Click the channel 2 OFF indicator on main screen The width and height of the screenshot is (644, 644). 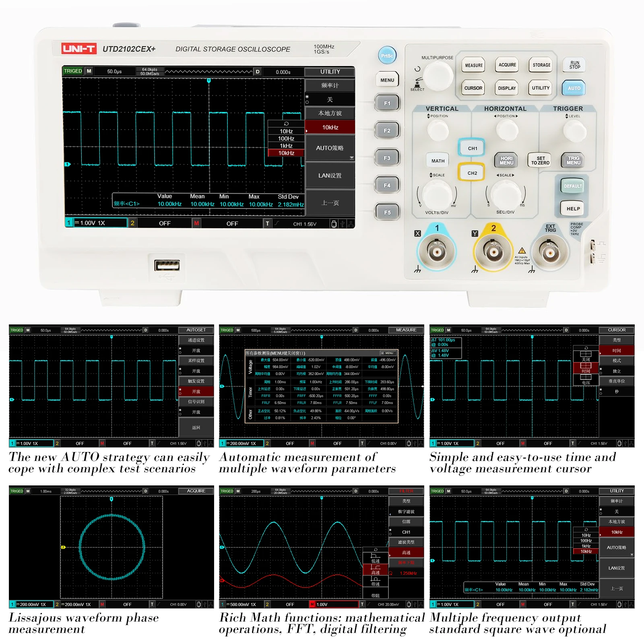point(165,223)
